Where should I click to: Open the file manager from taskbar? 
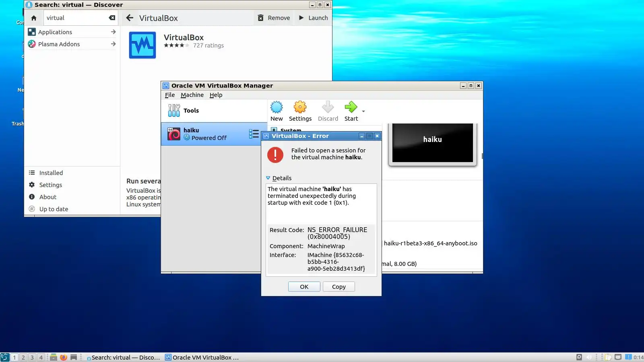point(53,357)
